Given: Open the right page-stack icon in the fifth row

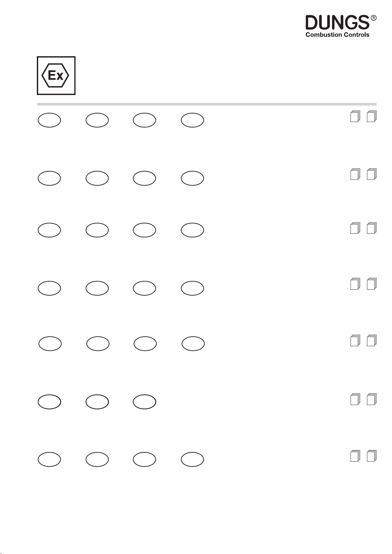Looking at the screenshot, I should [x=371, y=341].
